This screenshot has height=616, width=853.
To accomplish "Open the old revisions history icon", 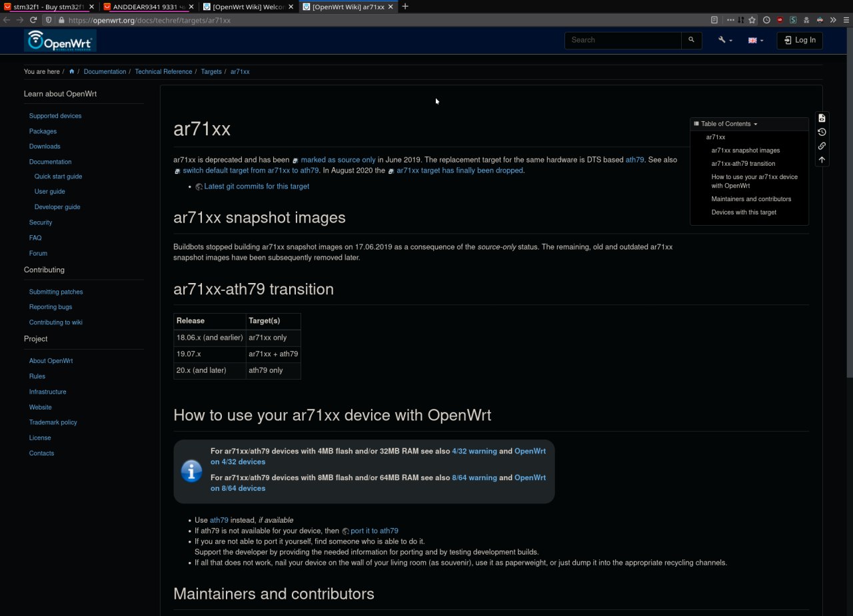I will coord(822,132).
